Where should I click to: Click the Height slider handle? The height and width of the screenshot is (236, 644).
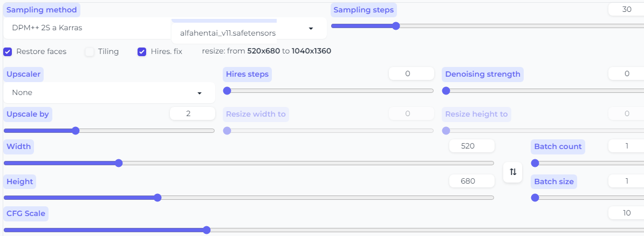tap(157, 198)
